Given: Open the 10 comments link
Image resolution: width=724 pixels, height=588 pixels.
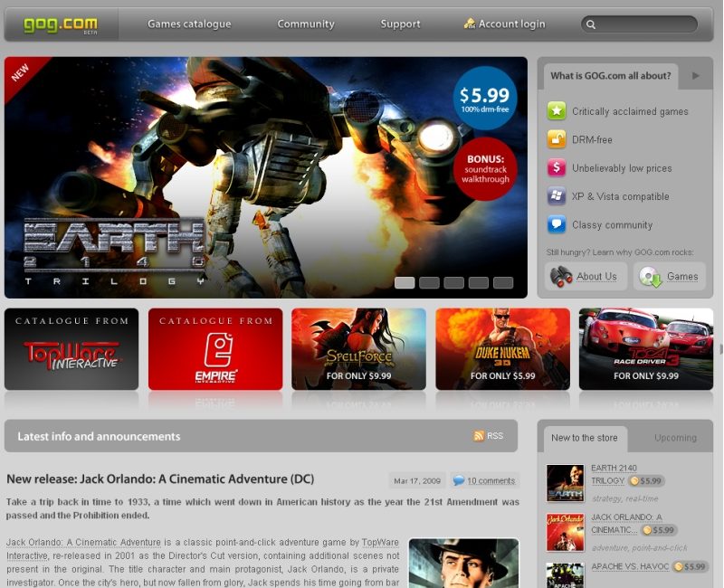Looking at the screenshot, I should (491, 480).
